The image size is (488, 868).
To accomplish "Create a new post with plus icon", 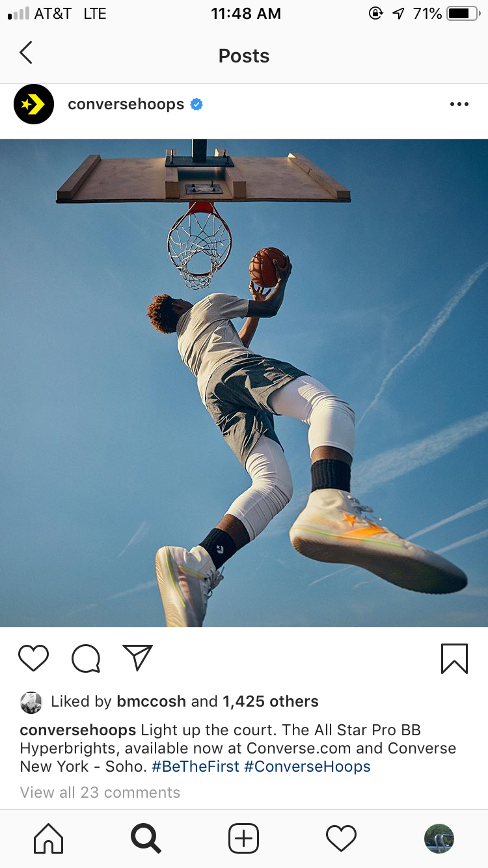I will 243,838.
